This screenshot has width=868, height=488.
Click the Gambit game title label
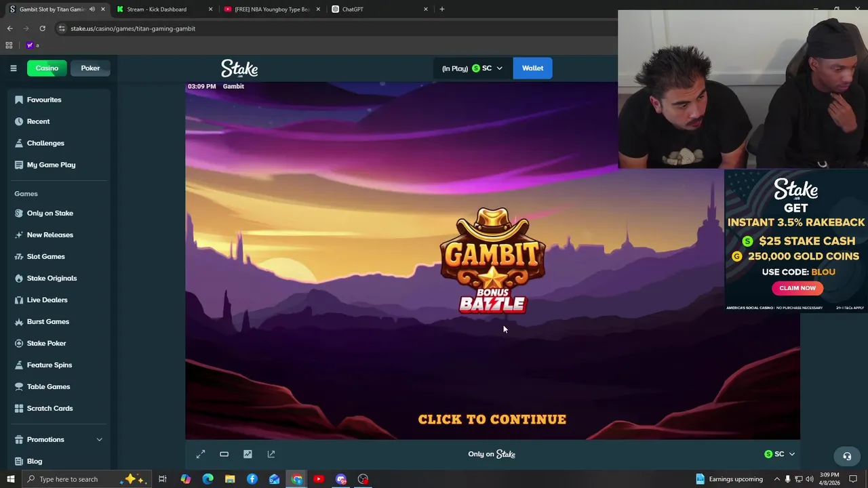233,86
